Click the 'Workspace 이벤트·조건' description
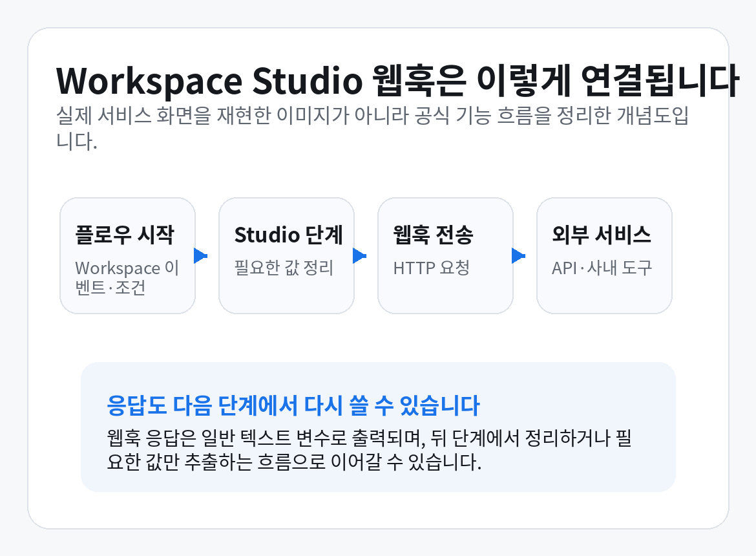The height and width of the screenshot is (556, 756). [127, 278]
